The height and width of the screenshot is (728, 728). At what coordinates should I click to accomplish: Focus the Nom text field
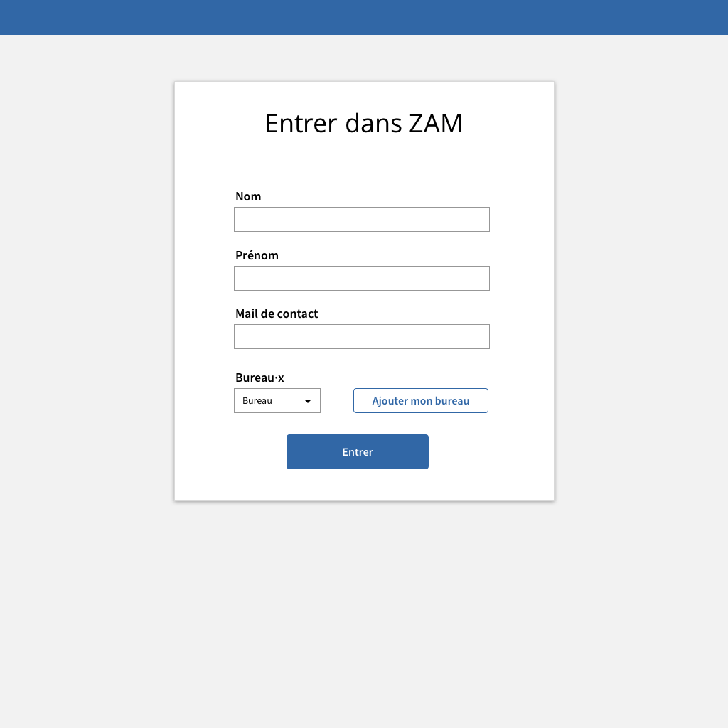click(x=362, y=219)
